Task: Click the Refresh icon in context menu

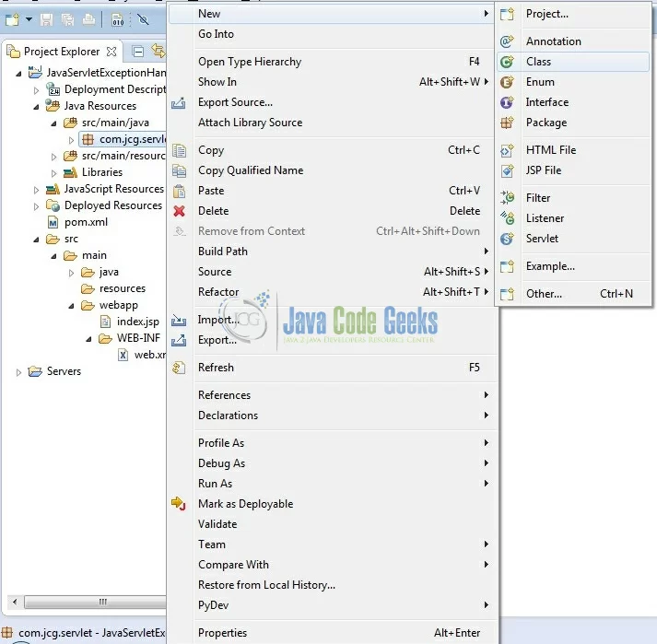Action: (x=179, y=368)
